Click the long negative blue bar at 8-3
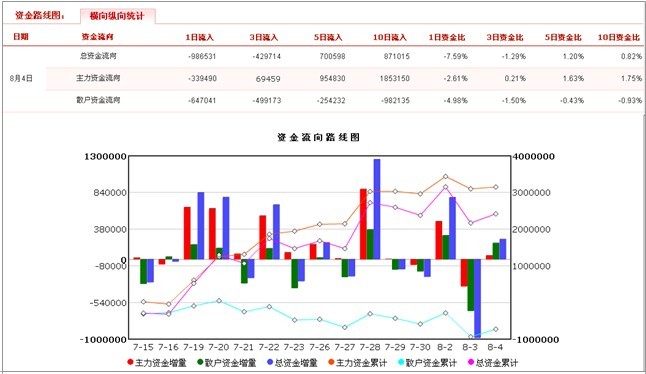Screen dimensions: 646x374 477,298
